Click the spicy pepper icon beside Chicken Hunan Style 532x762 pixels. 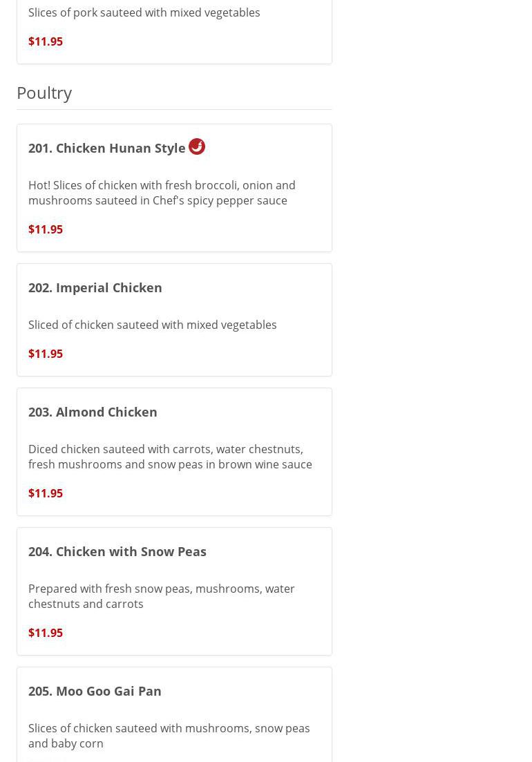pyautogui.click(x=197, y=146)
